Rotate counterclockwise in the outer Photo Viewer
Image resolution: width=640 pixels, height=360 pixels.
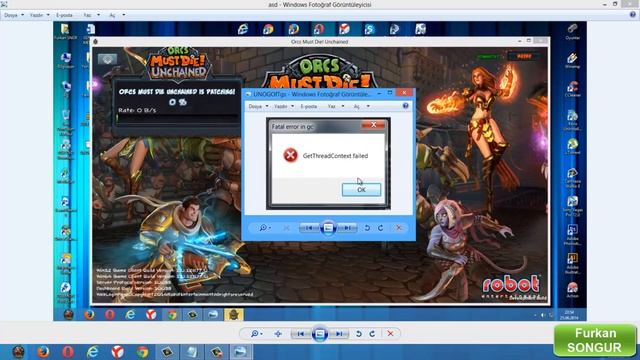pos(359,334)
